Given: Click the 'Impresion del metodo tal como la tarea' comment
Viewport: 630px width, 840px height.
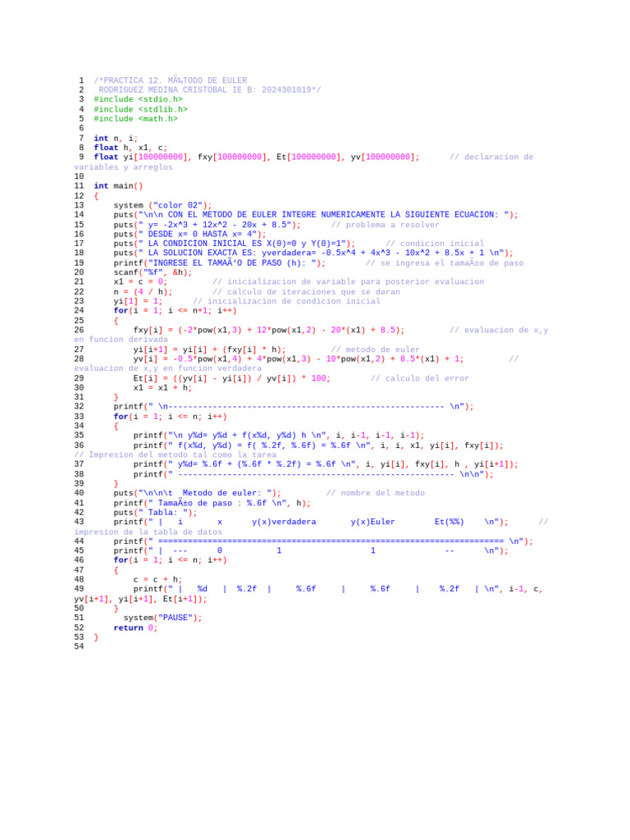Looking at the screenshot, I should click(176, 454).
